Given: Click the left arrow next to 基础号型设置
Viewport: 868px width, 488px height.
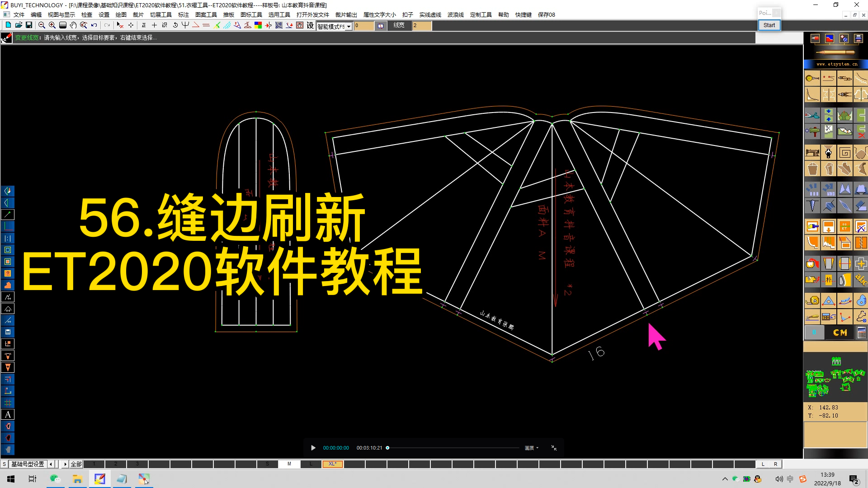Looking at the screenshot, I should tap(51, 464).
